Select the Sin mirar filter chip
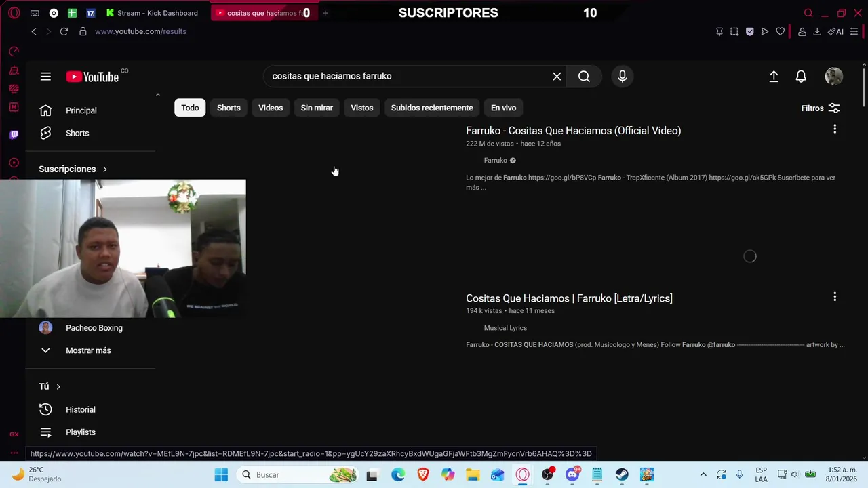 (x=317, y=108)
